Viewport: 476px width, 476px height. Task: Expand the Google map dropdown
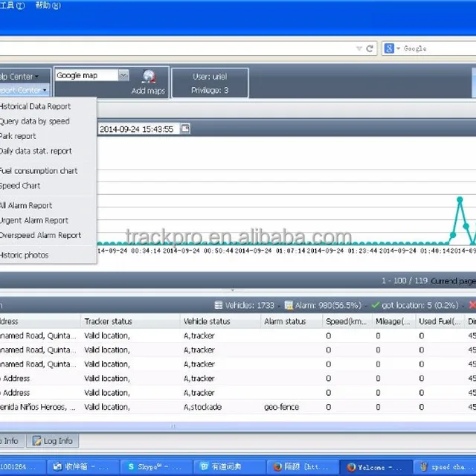tap(123, 75)
